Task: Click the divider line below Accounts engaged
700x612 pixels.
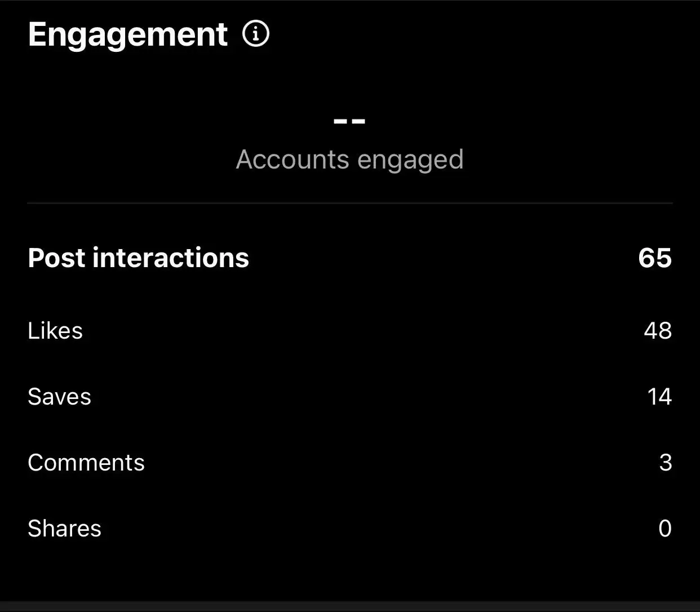Action: 350,203
